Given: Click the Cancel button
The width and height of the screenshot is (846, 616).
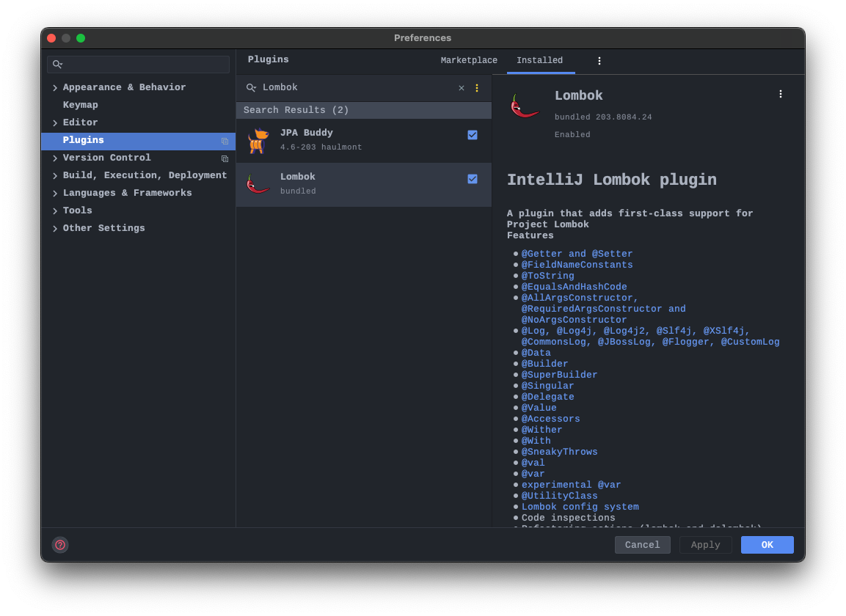Looking at the screenshot, I should (642, 545).
